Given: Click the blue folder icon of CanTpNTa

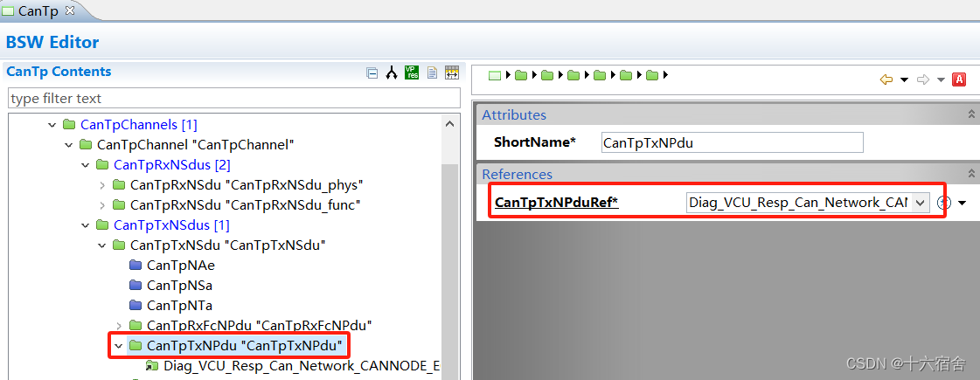Looking at the screenshot, I should 136,305.
